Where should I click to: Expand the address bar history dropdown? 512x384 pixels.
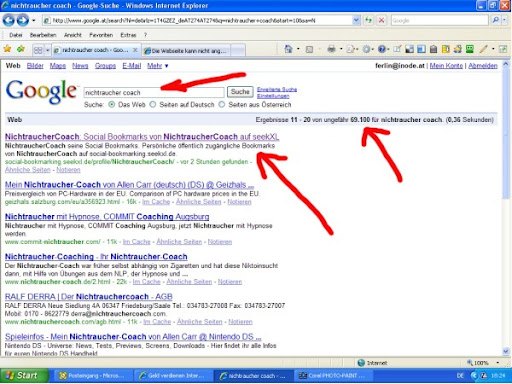(x=356, y=20)
